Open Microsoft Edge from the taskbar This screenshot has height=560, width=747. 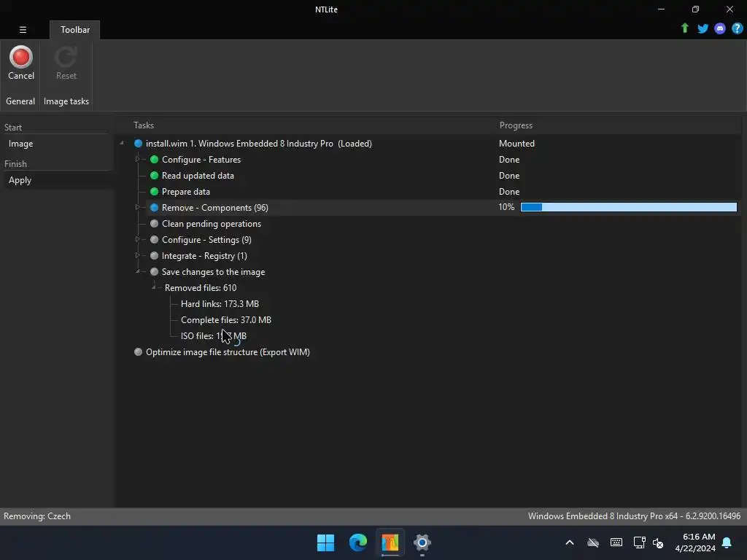click(357, 542)
